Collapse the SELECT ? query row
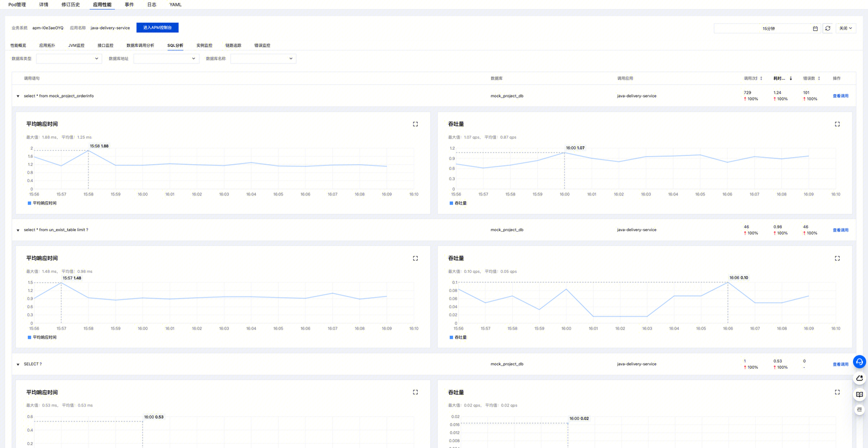 pos(18,365)
